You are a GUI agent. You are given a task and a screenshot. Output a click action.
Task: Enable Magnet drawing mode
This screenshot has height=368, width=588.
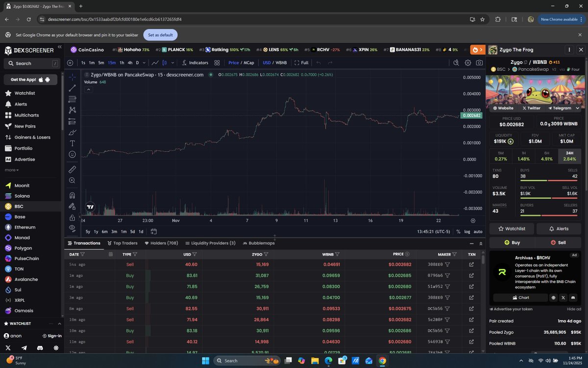tap(72, 194)
